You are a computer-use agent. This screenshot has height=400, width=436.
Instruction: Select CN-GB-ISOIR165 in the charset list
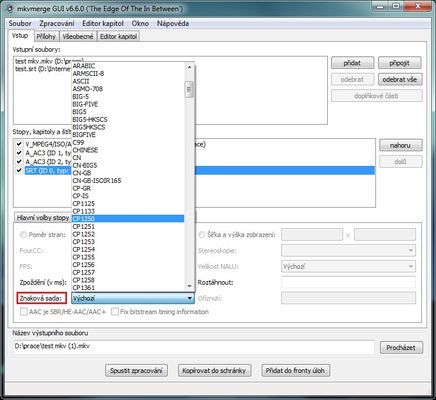tap(128, 181)
